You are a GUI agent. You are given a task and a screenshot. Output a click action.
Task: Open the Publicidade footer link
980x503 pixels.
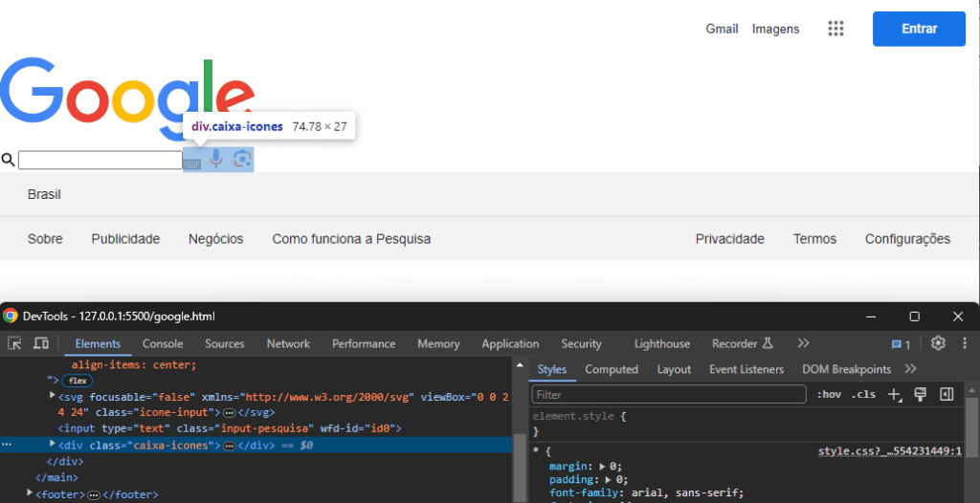point(125,239)
